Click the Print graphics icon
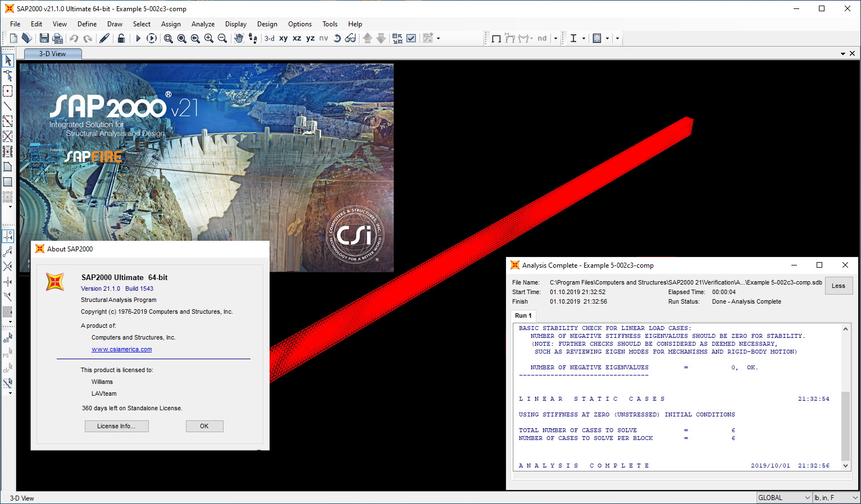Image resolution: width=861 pixels, height=504 pixels. pos(57,38)
